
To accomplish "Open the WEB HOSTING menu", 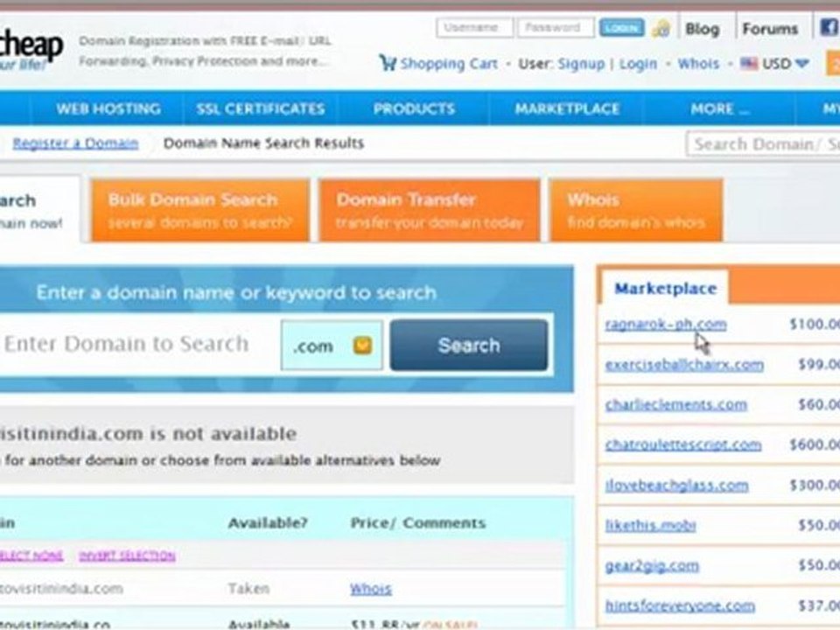I will coord(108,108).
